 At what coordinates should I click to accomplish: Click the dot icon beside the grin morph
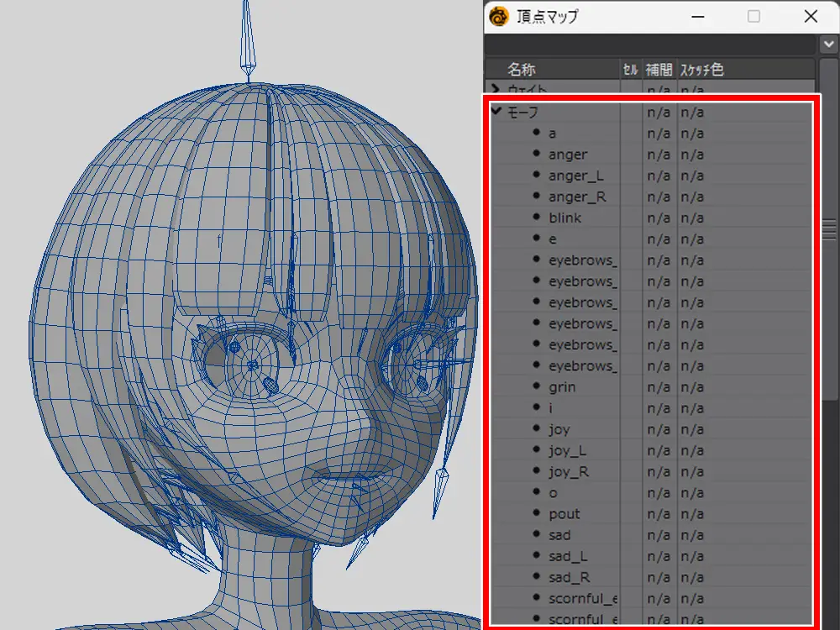click(x=536, y=387)
